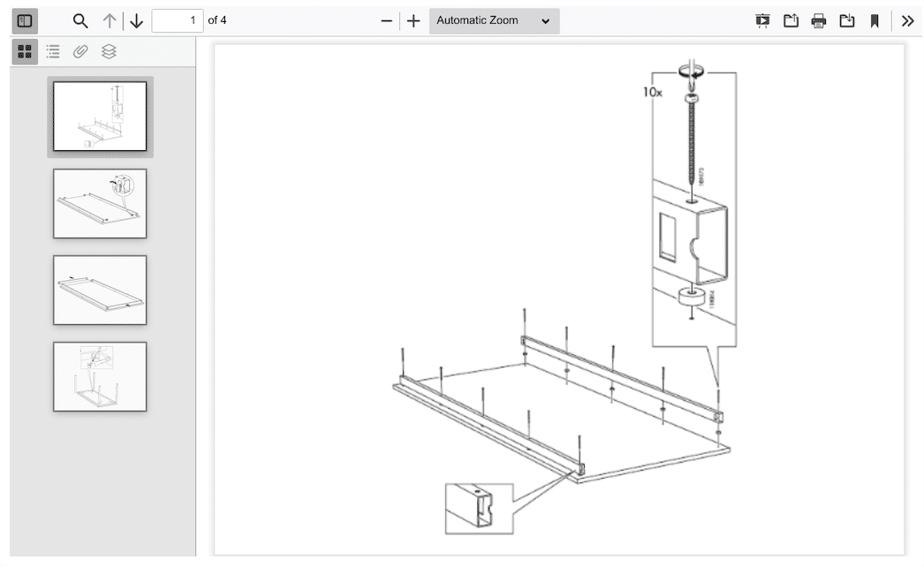Open the document outline view
This screenshot has height=567, width=924.
[51, 51]
